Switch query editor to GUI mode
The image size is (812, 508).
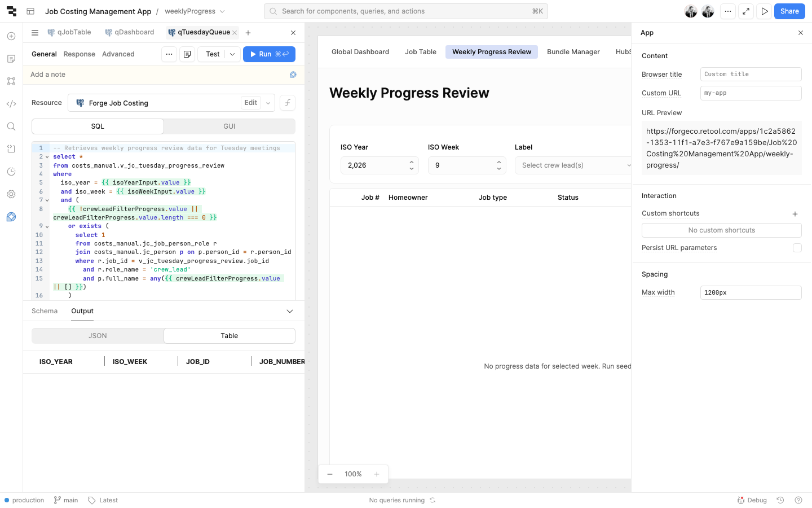coord(229,126)
